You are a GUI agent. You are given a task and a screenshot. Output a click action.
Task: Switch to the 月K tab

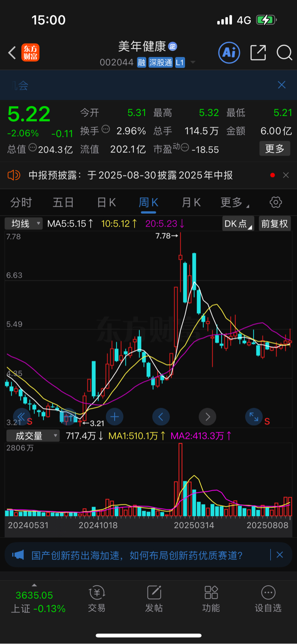191,202
